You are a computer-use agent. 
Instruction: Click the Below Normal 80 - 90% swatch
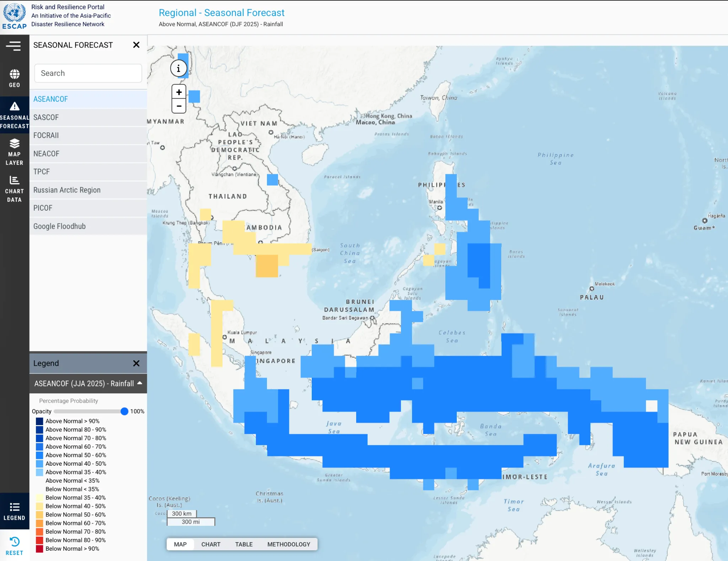point(39,540)
